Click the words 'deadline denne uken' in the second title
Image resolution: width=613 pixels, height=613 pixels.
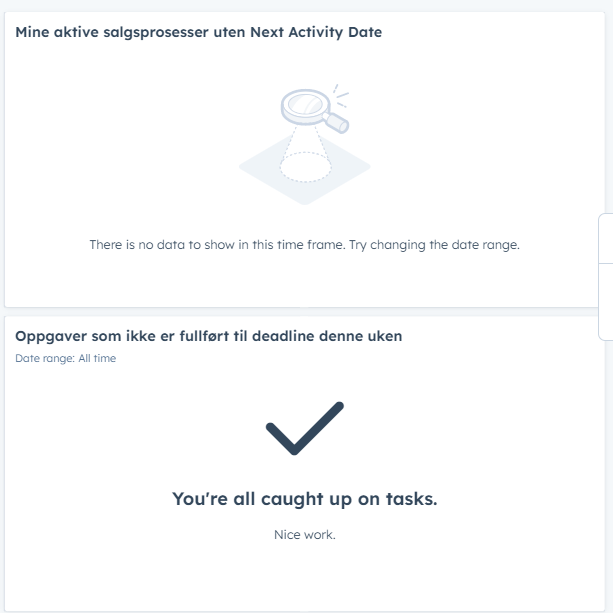327,336
